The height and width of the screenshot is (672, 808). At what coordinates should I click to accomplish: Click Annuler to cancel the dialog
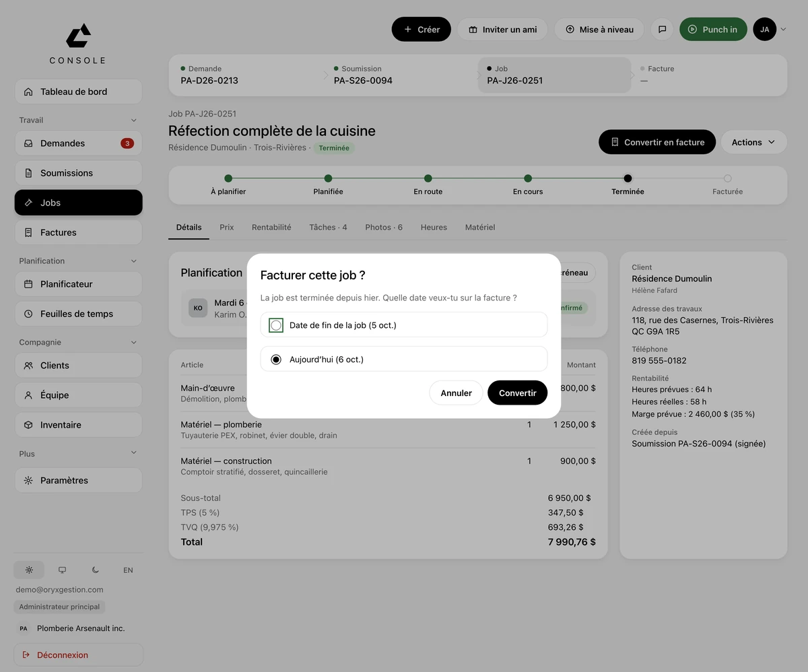457,393
